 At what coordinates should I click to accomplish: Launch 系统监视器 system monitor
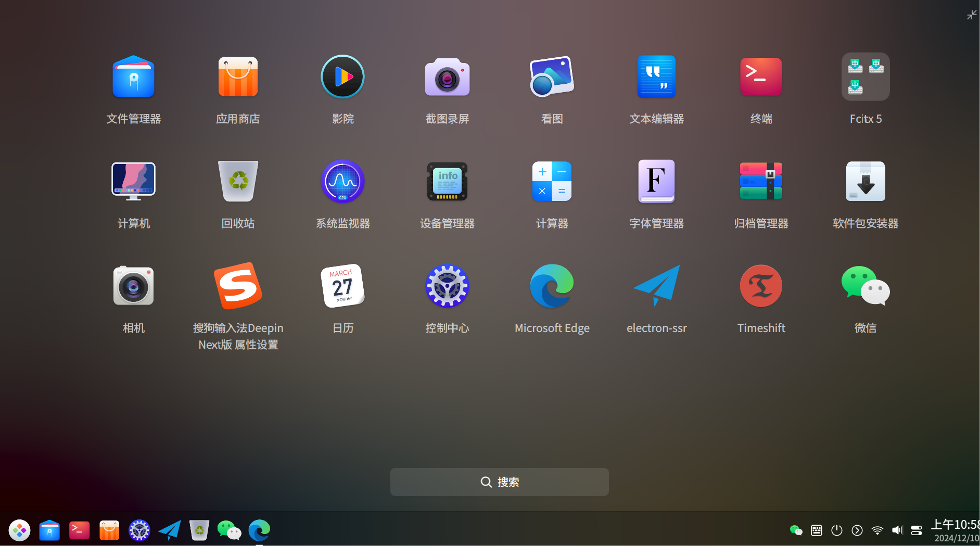pos(342,181)
